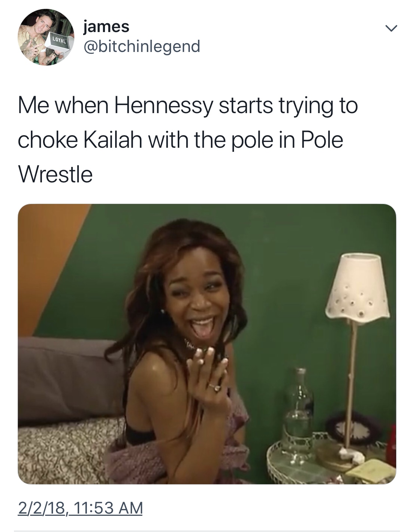Screen dimensions: 414x532
Task: Tap the LOYAL sign in the avatar
Action: [x=59, y=40]
